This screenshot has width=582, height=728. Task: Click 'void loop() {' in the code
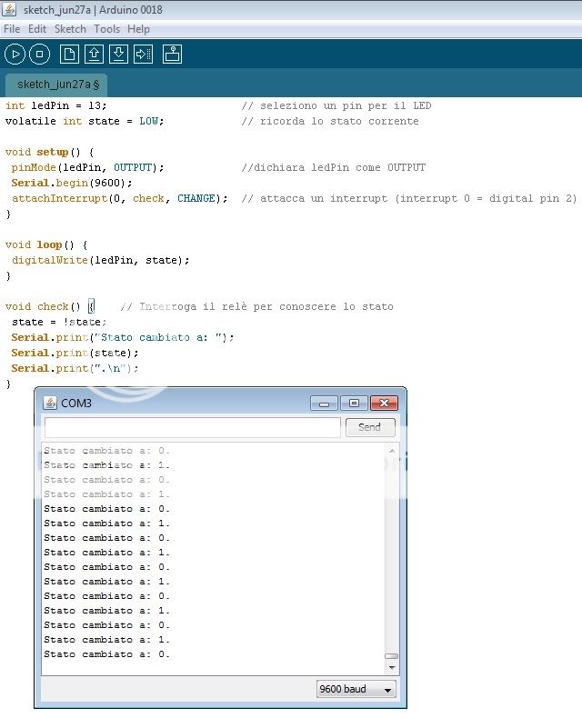point(46,245)
